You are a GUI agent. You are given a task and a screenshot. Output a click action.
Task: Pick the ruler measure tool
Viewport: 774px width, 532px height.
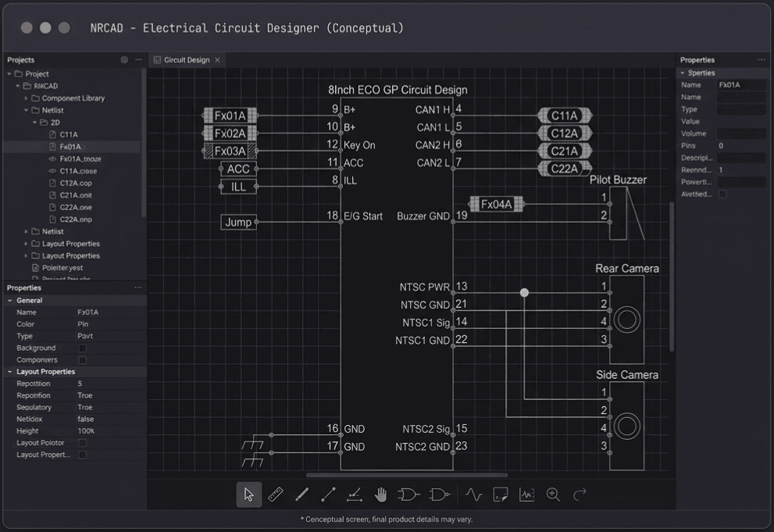click(x=275, y=495)
